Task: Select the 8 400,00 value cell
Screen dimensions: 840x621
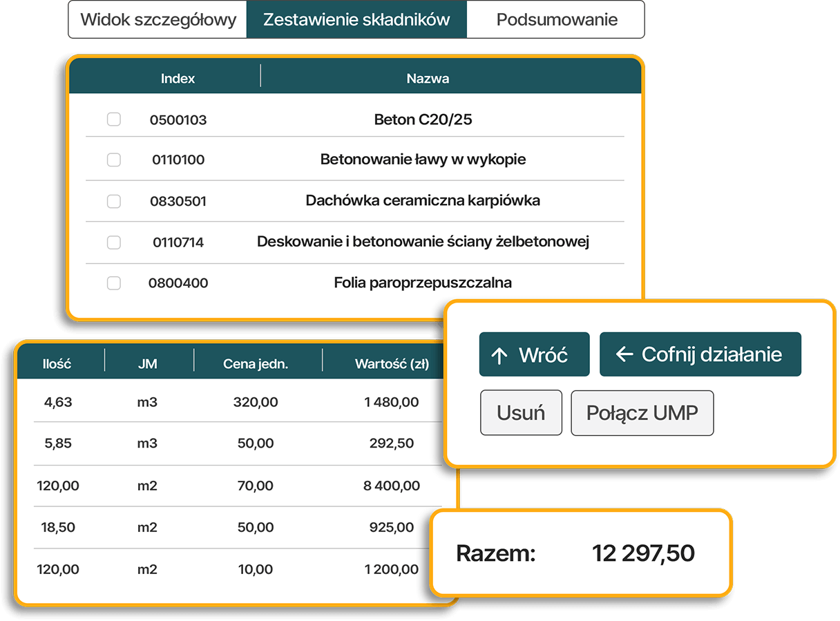Action: pyautogui.click(x=392, y=486)
